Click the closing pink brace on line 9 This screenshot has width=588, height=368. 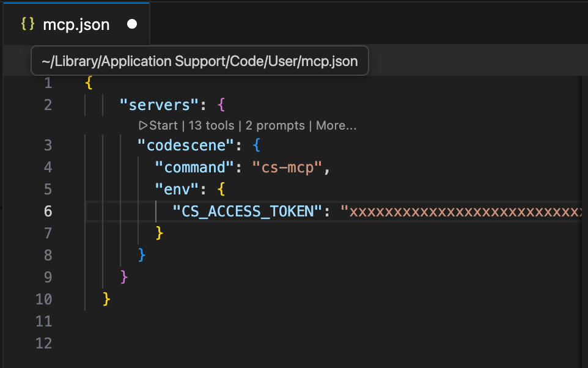click(124, 277)
